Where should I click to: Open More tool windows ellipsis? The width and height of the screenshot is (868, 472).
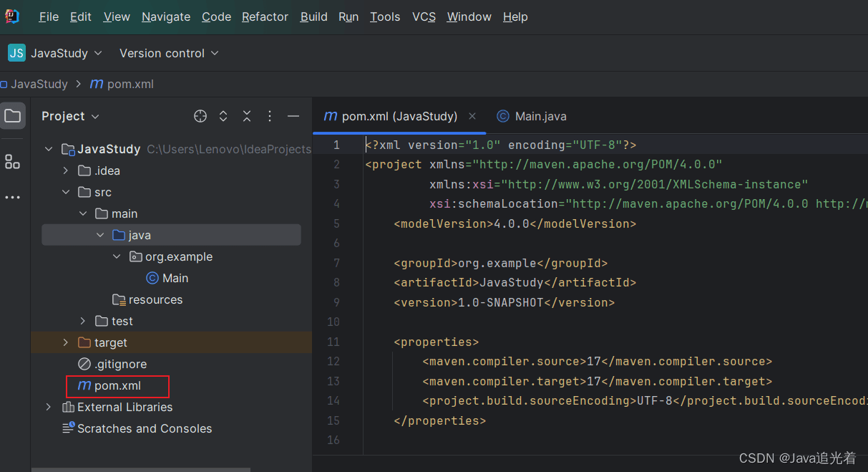click(x=13, y=198)
